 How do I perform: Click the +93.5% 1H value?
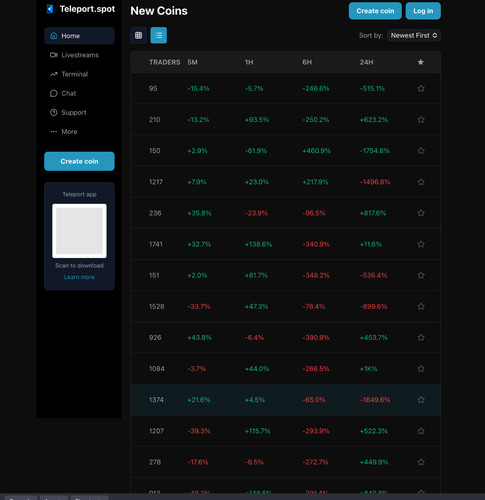tap(257, 120)
